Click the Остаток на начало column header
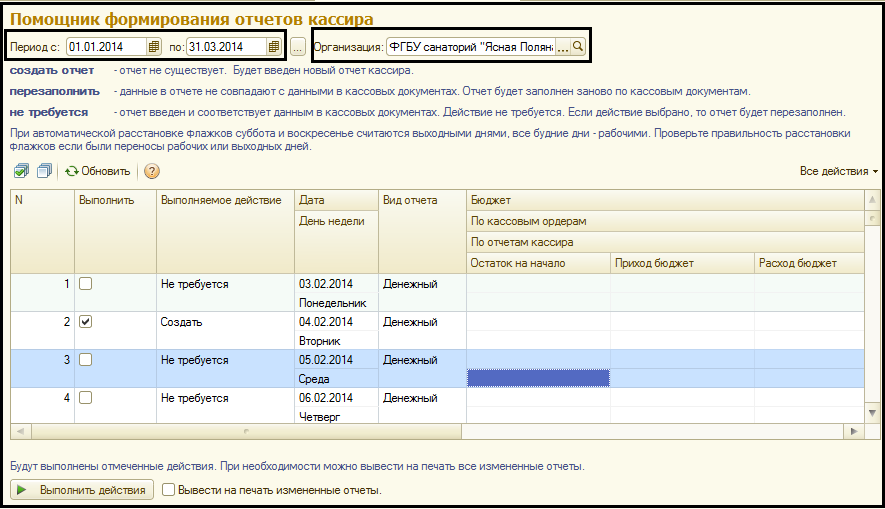This screenshot has width=885, height=509. click(538, 263)
